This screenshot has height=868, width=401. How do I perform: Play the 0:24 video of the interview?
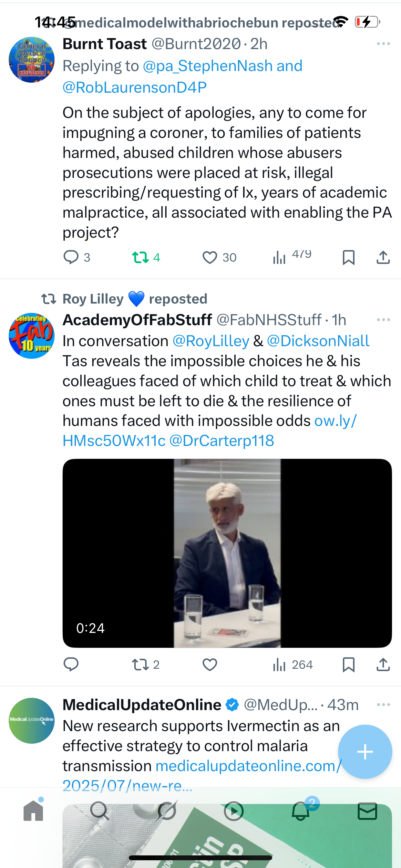click(227, 553)
